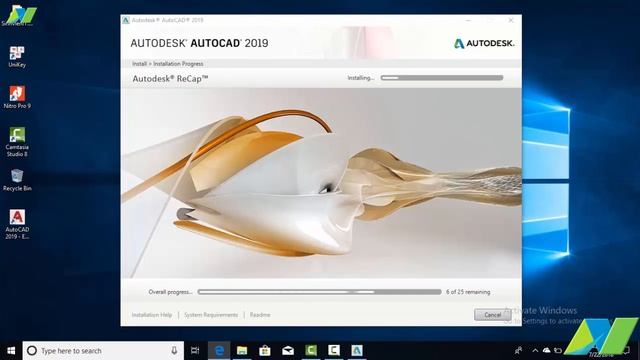Switch to white Camtasia recorder taskbar icon
This screenshot has width=640, height=360.
coord(334,351)
